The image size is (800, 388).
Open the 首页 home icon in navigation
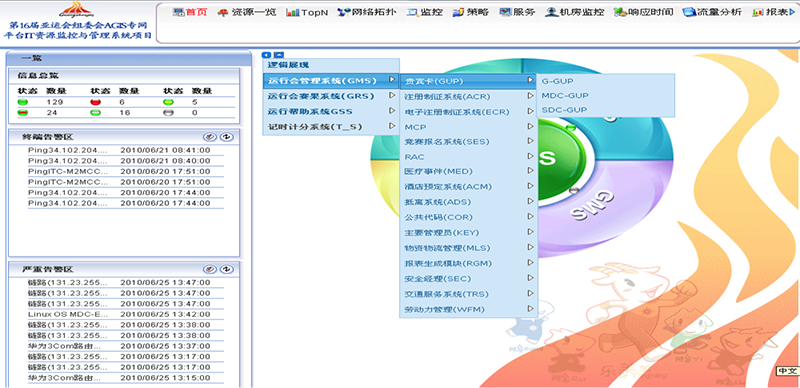click(179, 12)
